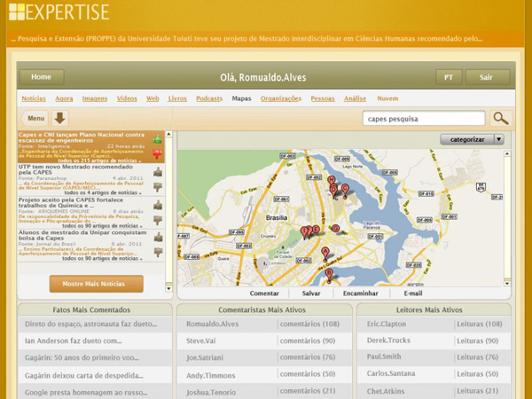Click map marker H
532x399 pixels.
(332, 181)
